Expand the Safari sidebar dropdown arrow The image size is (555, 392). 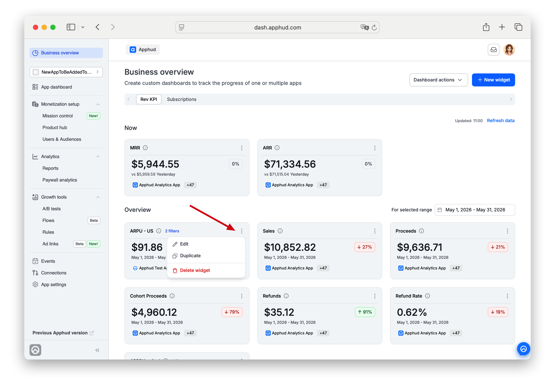click(83, 27)
